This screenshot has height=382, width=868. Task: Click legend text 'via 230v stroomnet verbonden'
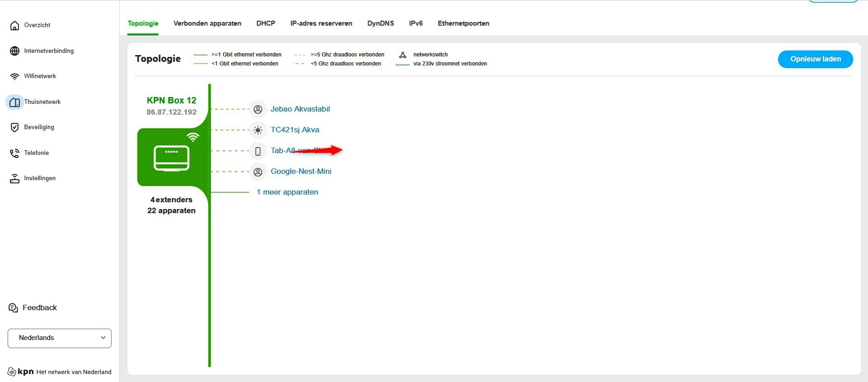pyautogui.click(x=450, y=64)
